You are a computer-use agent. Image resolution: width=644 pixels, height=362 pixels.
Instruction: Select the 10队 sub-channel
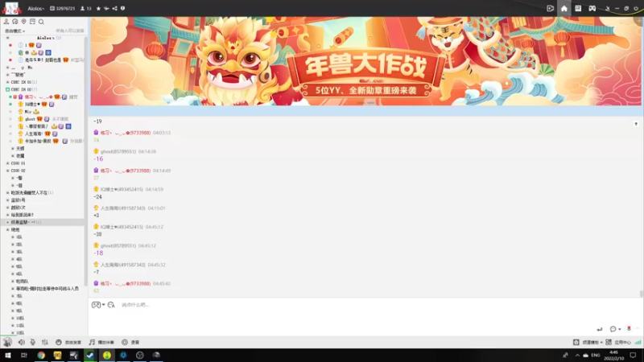[20, 318]
